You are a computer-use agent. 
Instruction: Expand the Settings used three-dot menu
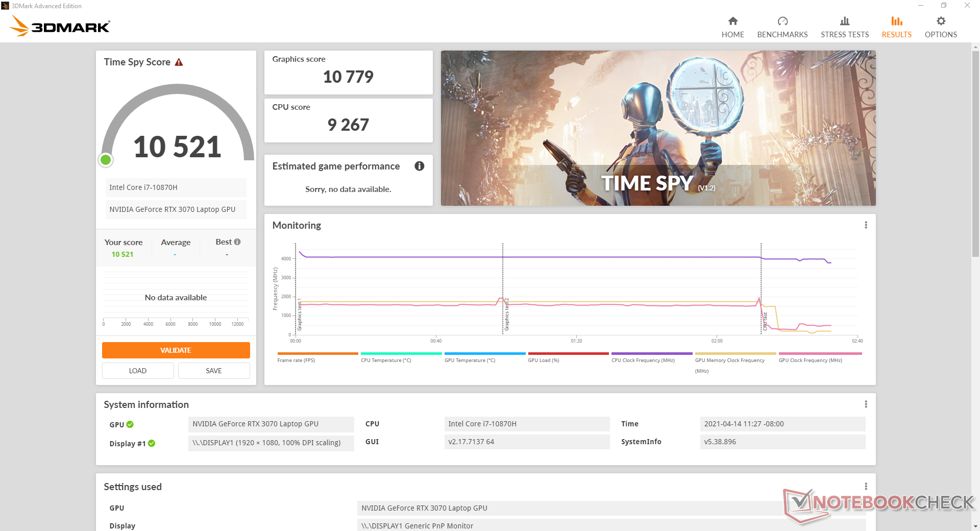tap(866, 487)
